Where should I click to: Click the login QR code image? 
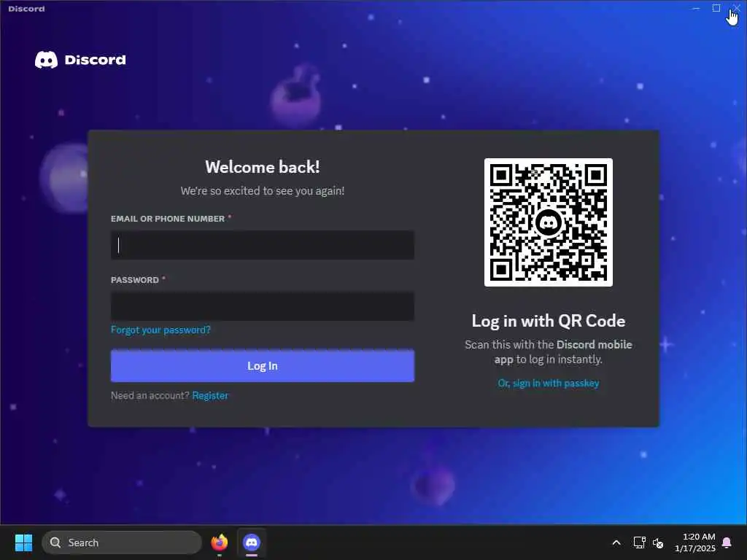tap(549, 222)
